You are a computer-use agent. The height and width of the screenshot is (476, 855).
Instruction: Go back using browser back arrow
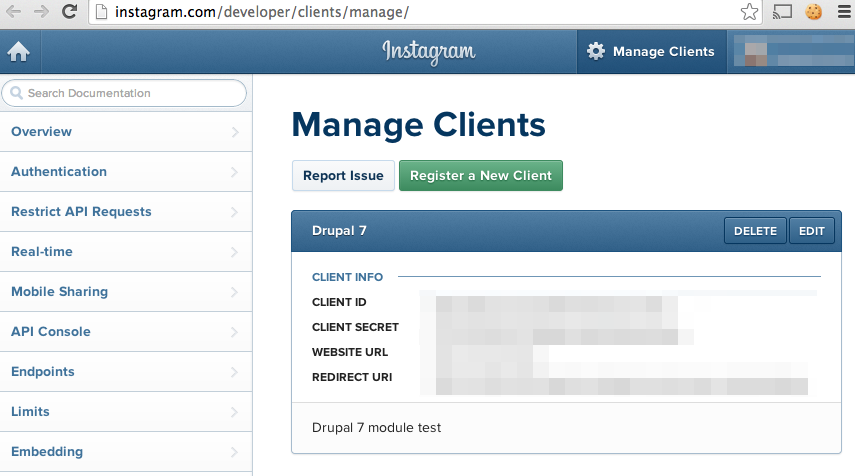coord(13,11)
